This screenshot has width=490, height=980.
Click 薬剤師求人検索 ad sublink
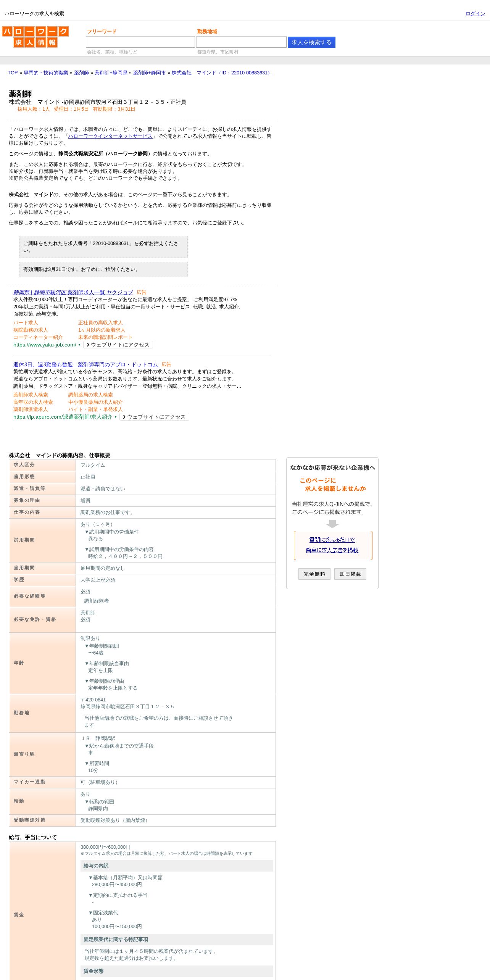(x=31, y=395)
